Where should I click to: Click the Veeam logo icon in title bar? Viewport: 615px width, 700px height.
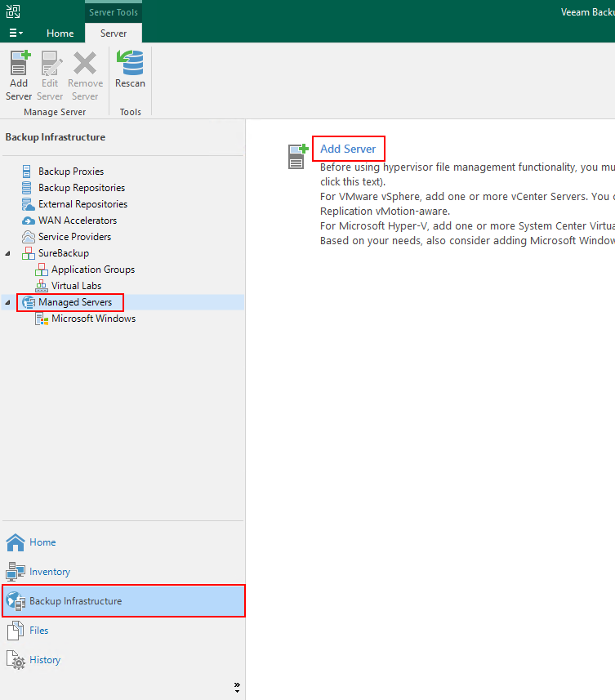(14, 11)
